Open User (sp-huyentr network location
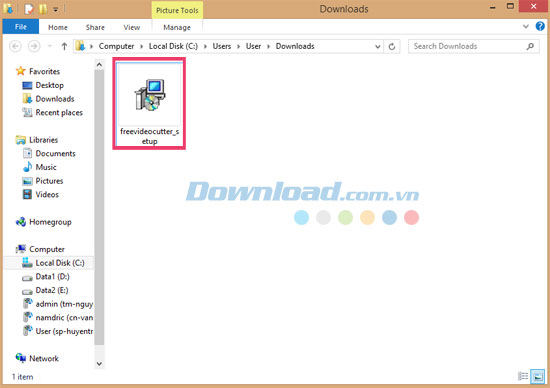The width and height of the screenshot is (550, 388). [x=64, y=332]
